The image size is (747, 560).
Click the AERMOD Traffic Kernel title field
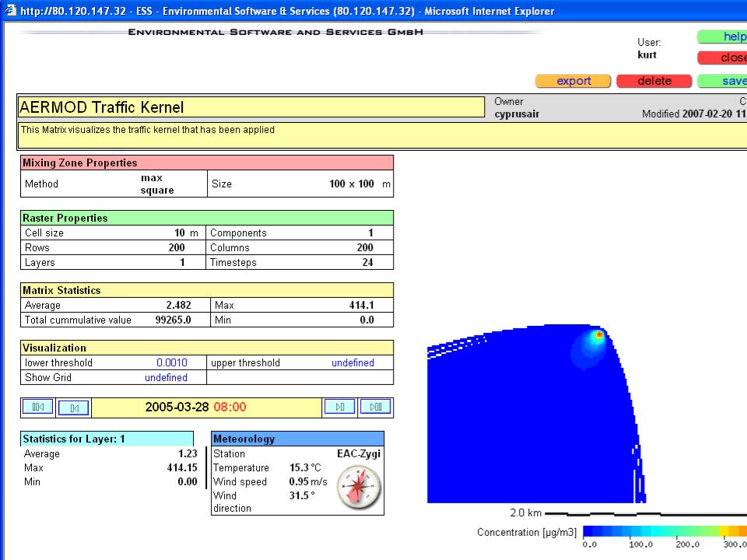tap(251, 107)
